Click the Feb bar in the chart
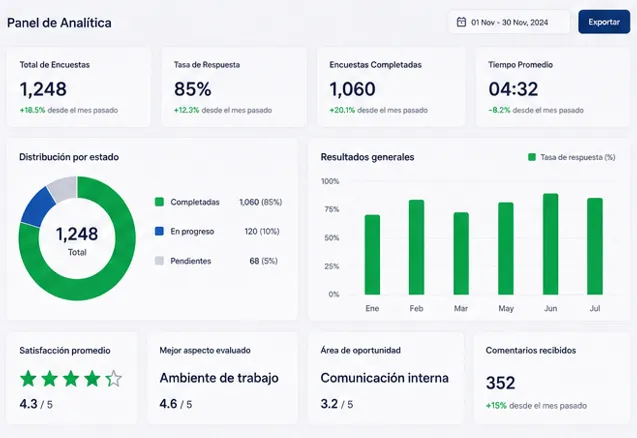Screen dimensions: 637x438 pyautogui.click(x=416, y=247)
